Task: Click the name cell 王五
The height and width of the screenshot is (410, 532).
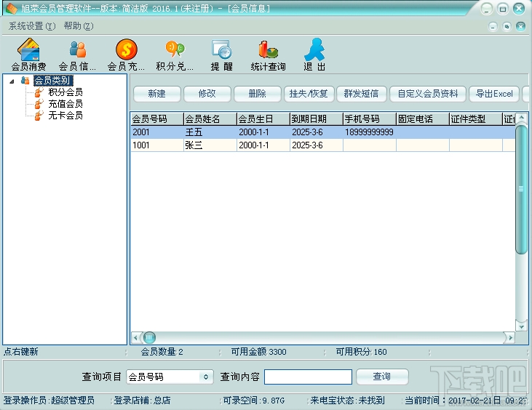Action: pos(210,132)
